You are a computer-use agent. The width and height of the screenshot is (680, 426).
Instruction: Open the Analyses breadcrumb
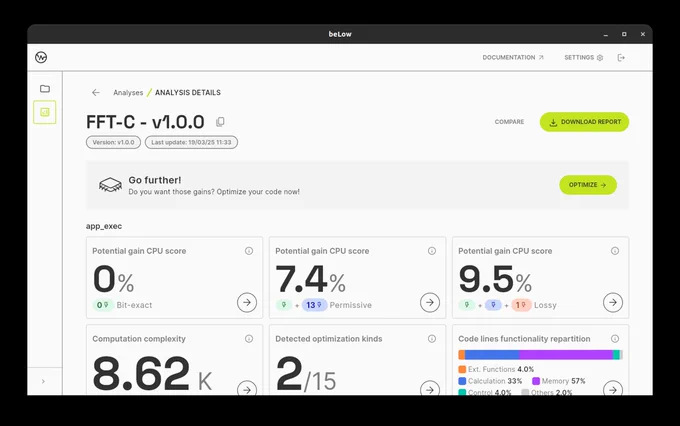(x=128, y=92)
